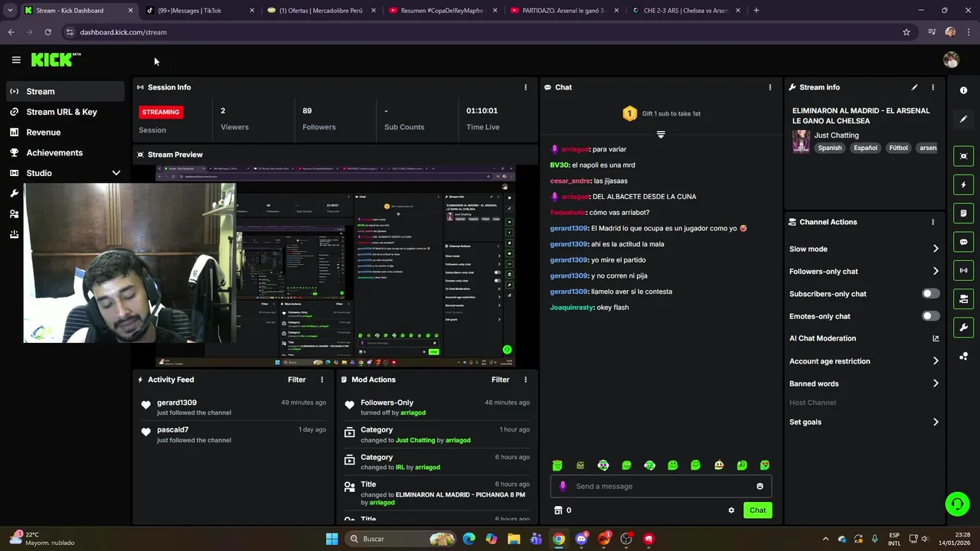
Task: Switch to the Mercadolibre Perú tab
Action: tap(321, 11)
